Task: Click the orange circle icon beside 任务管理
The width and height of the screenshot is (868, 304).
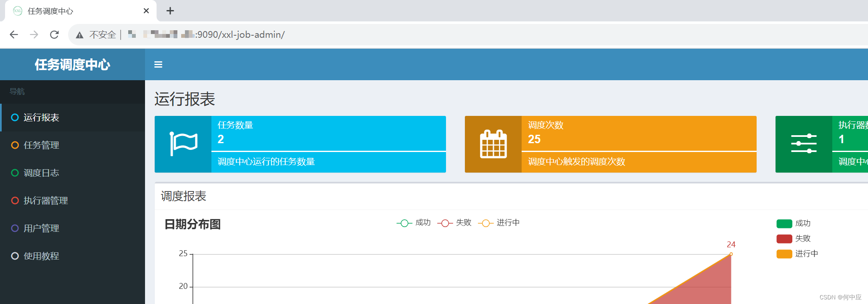Action: pos(15,145)
